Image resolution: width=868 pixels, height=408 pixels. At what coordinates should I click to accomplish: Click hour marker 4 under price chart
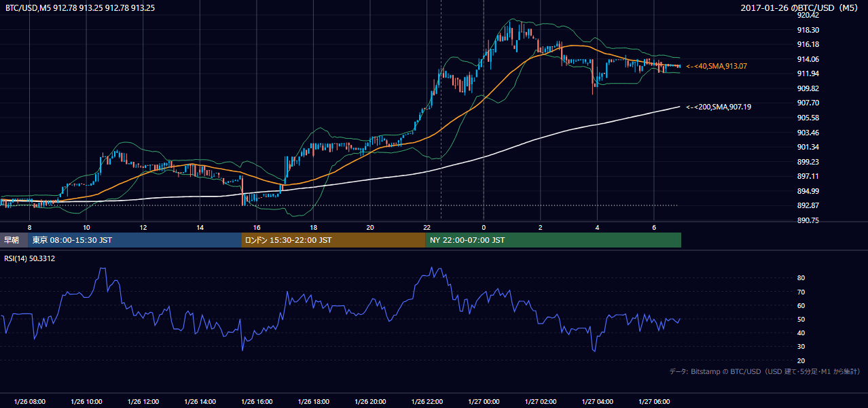pos(597,227)
